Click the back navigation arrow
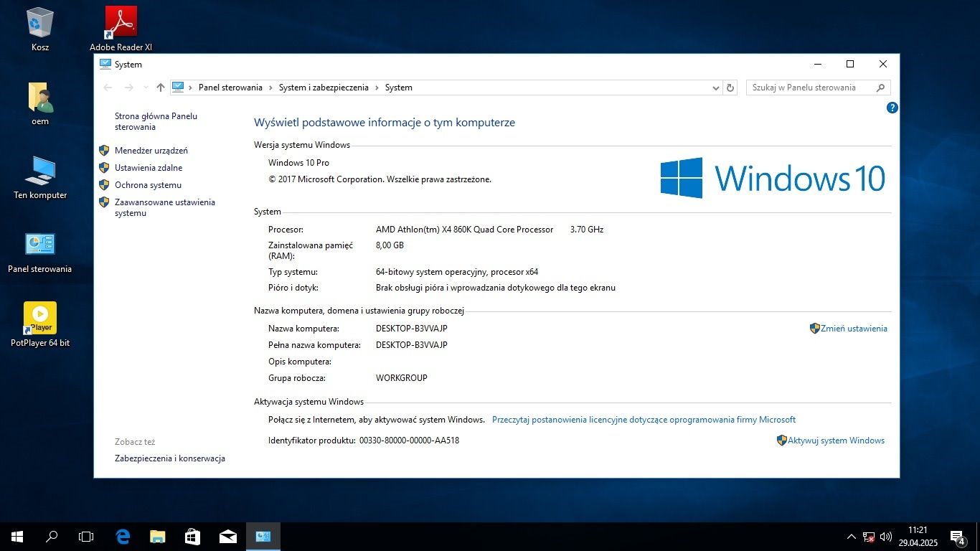This screenshot has height=551, width=980. [108, 88]
